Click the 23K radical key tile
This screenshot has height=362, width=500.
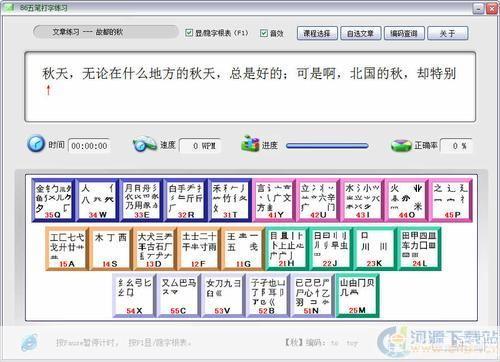[x=375, y=249]
